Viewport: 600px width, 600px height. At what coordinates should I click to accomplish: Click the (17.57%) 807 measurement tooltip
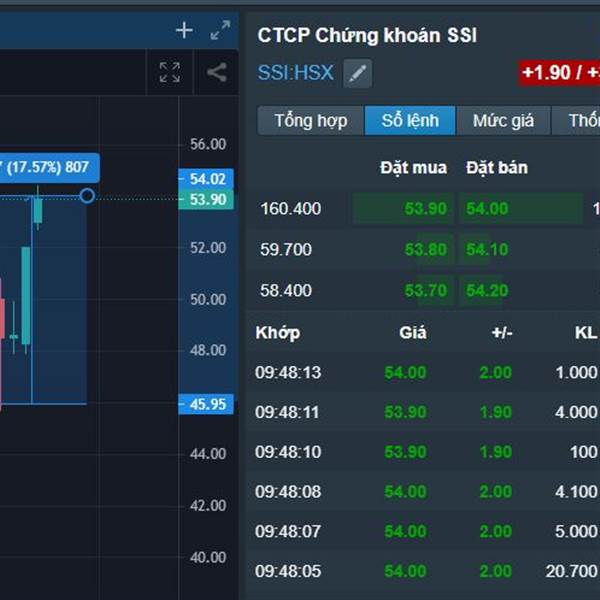pyautogui.click(x=50, y=168)
